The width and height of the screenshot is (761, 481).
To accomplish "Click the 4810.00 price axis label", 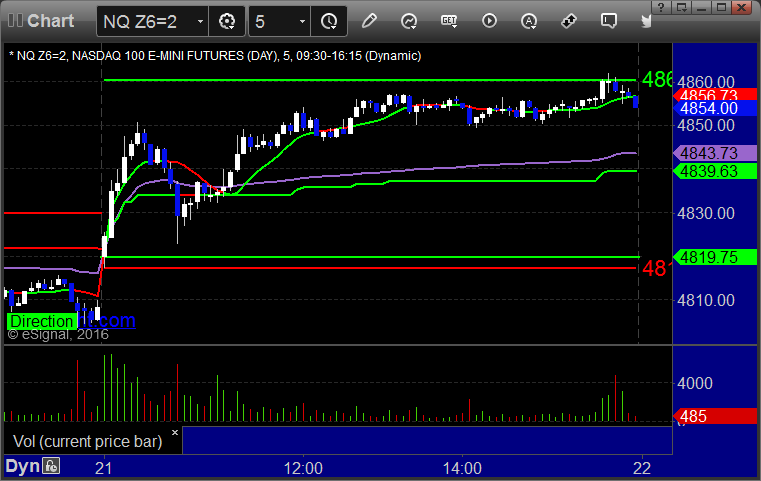I will (x=706, y=300).
